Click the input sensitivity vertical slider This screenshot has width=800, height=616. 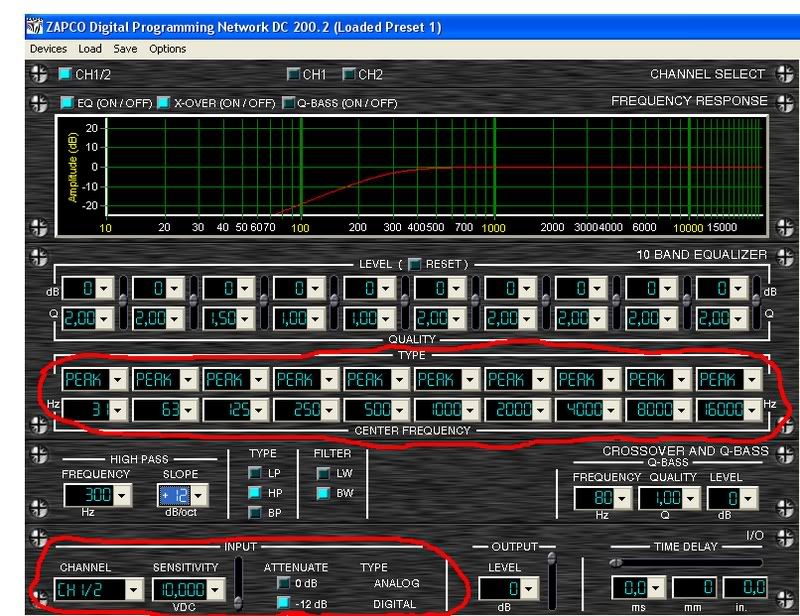click(238, 583)
